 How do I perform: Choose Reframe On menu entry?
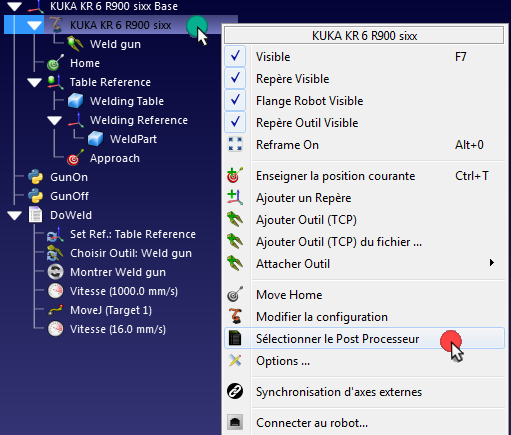[x=364, y=145]
